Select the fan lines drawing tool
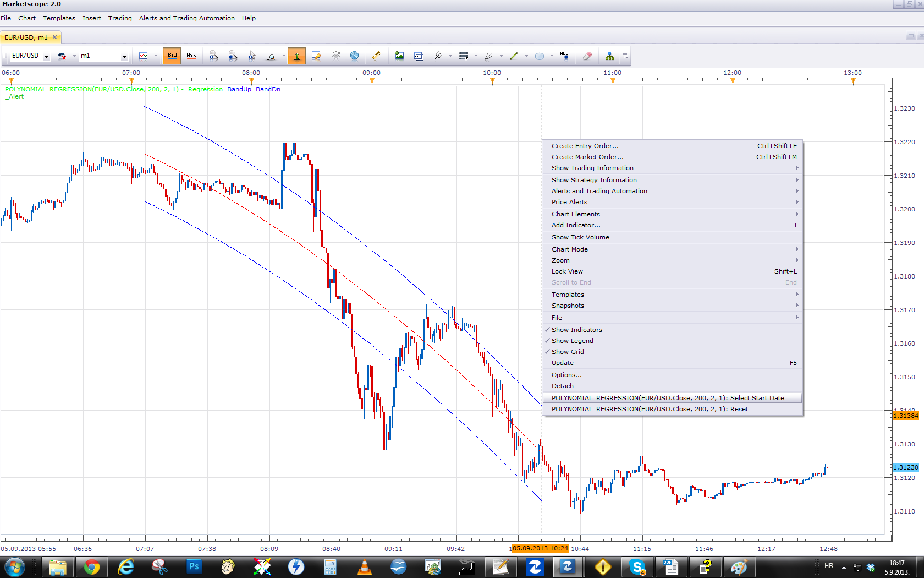 pos(488,56)
